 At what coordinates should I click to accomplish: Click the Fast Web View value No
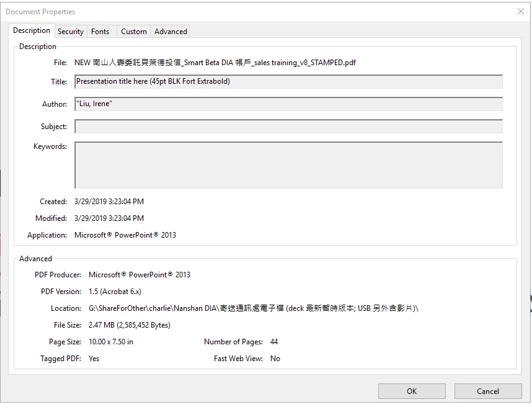pos(275,359)
